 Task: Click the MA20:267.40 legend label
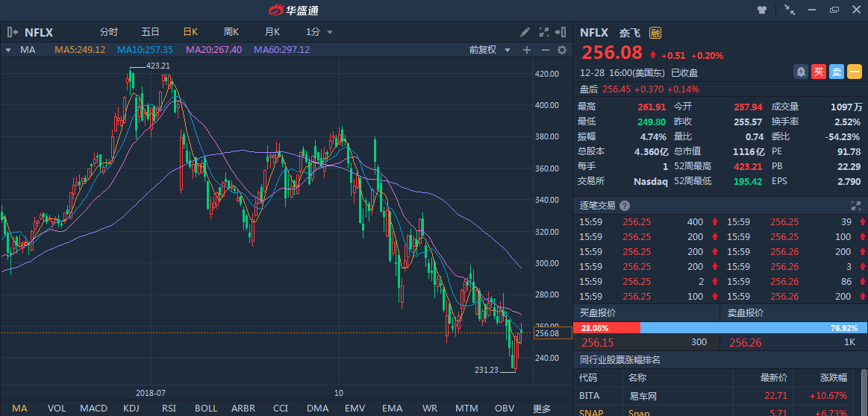tap(213, 50)
